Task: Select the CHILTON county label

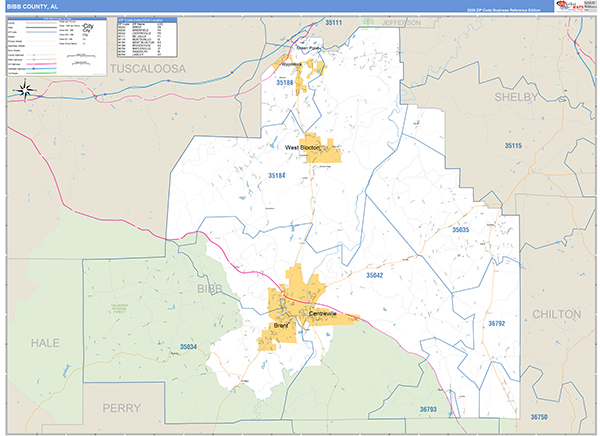Action: (557, 314)
